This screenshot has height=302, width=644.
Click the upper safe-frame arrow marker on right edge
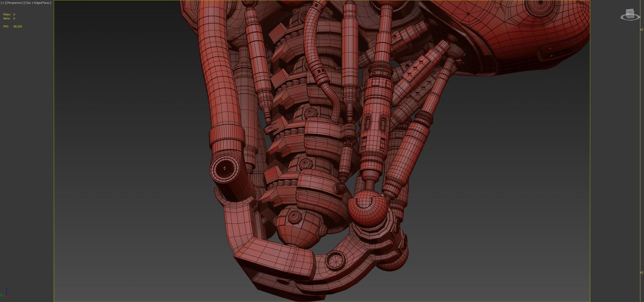641,30
